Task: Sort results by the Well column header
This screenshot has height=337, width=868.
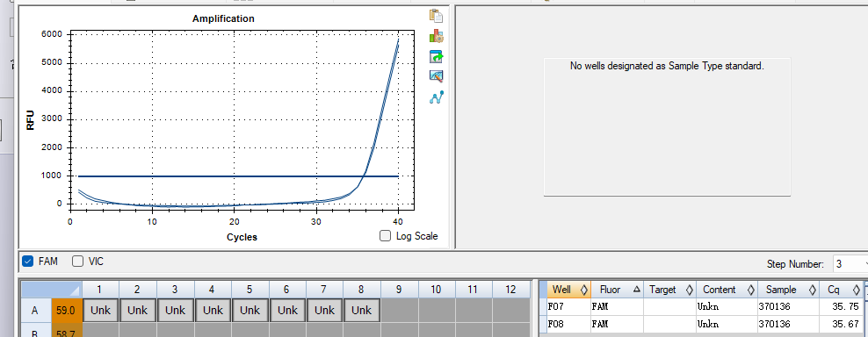Action: click(x=569, y=290)
